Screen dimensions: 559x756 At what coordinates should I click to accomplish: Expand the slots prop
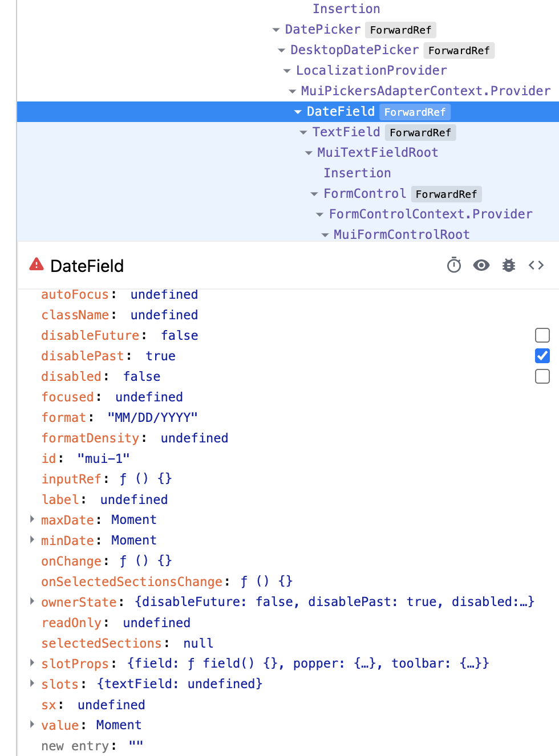pos(32,683)
